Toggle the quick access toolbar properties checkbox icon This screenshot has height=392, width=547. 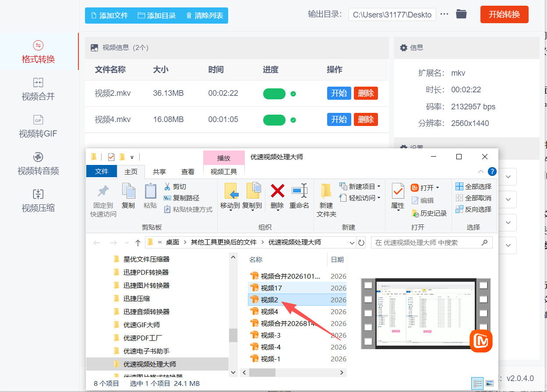coord(111,157)
